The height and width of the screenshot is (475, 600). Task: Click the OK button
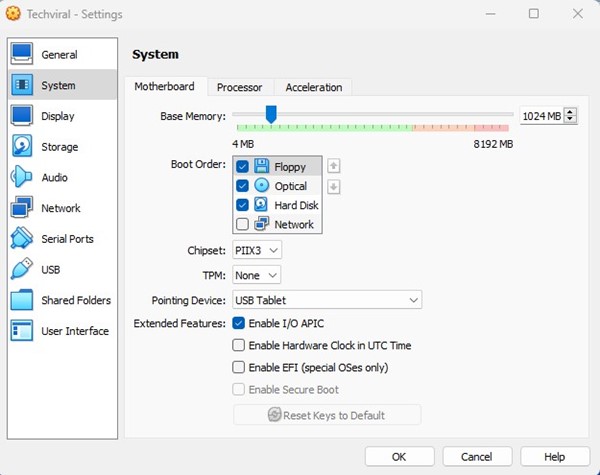pos(399,457)
